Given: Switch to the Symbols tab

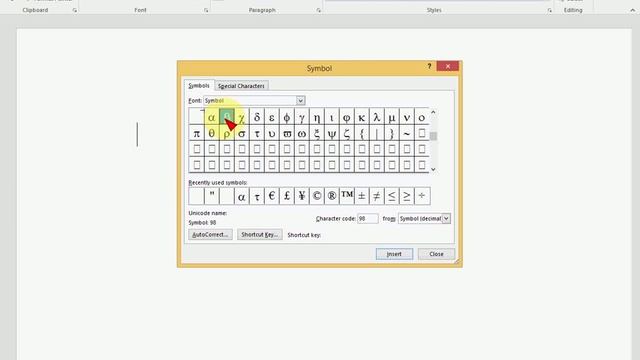Looking at the screenshot, I should coord(199,85).
